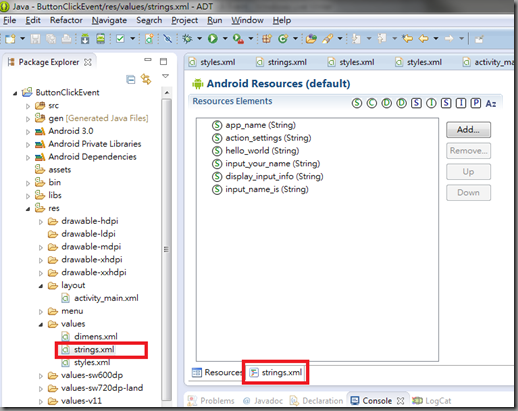518x411 pixels.
Task: Expand the src folder
Action: click(x=28, y=106)
